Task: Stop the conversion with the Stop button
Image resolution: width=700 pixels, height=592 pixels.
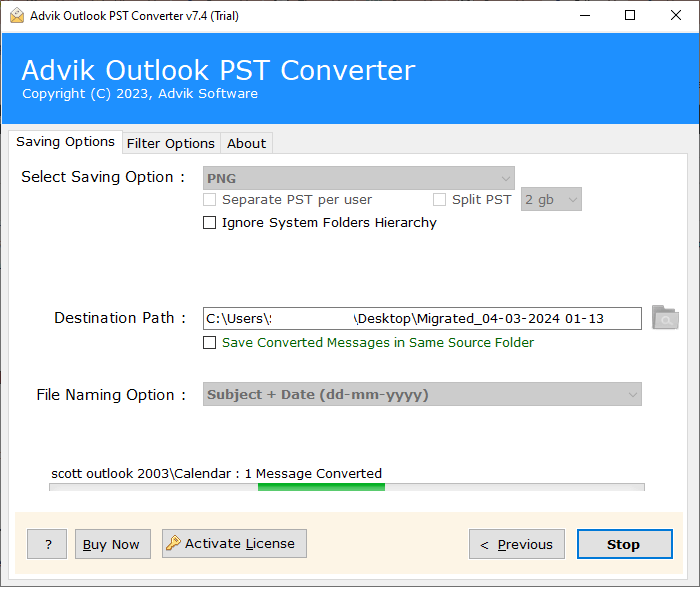Action: click(x=625, y=544)
